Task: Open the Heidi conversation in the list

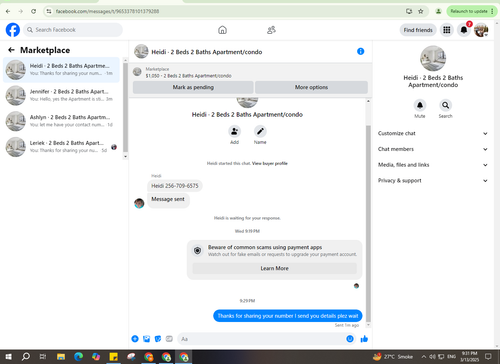Action: click(61, 70)
